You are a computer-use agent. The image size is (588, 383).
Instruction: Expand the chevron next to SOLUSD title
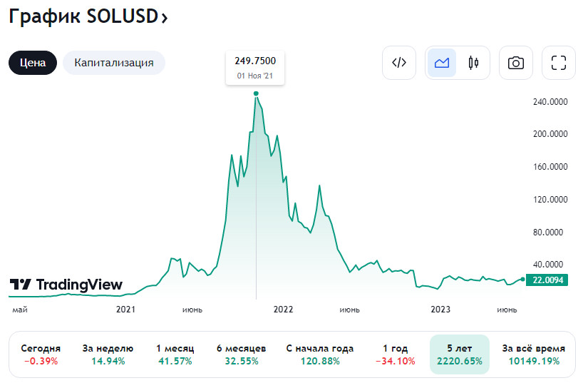pyautogui.click(x=165, y=19)
